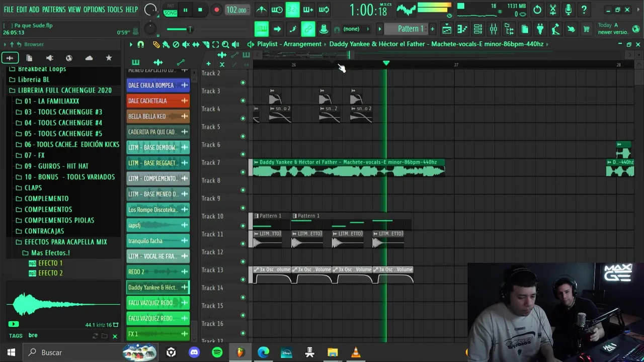The image size is (644, 362).
Task: Switch the PAT/SONG mode toggle
Action: click(x=171, y=10)
